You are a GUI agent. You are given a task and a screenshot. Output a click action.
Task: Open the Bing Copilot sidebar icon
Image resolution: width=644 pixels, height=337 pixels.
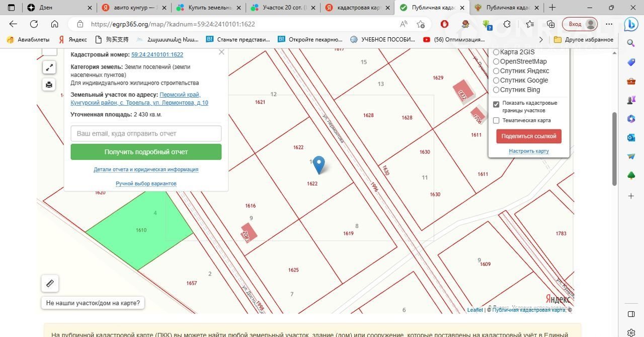pos(631,24)
